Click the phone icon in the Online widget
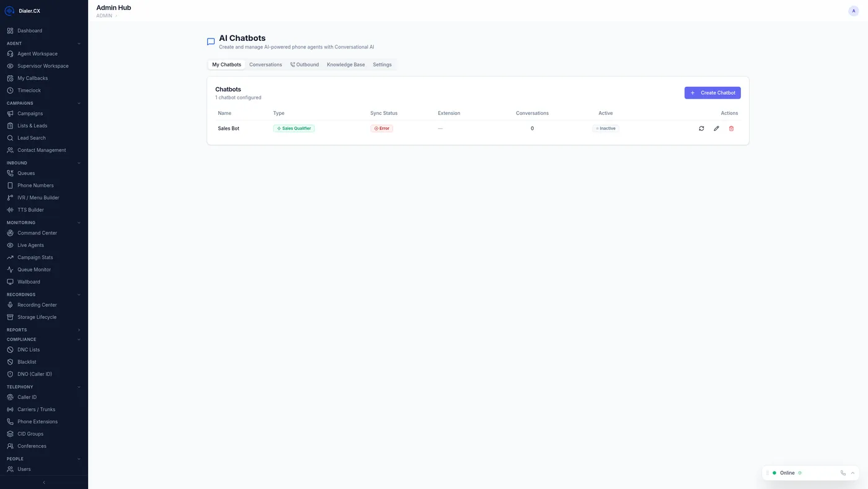The height and width of the screenshot is (489, 868). (x=842, y=472)
